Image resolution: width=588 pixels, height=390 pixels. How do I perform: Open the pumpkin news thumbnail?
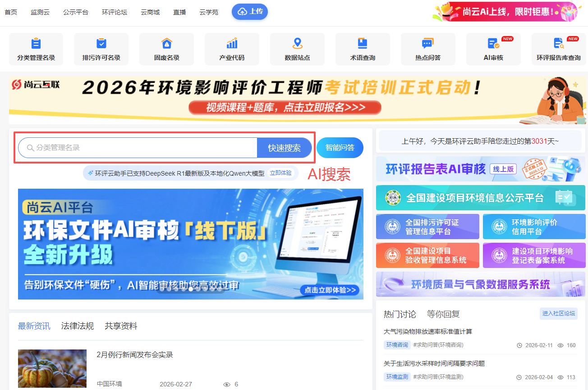click(x=52, y=369)
